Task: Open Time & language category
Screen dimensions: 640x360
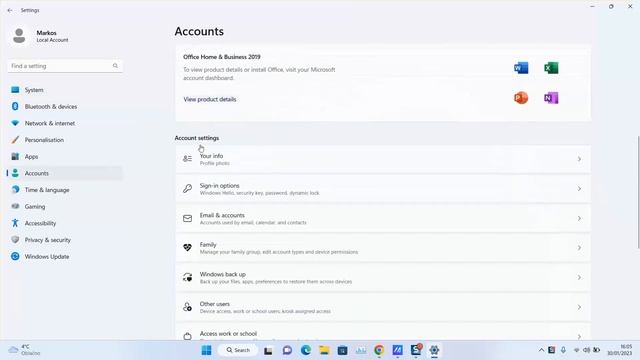Action: (65, 190)
